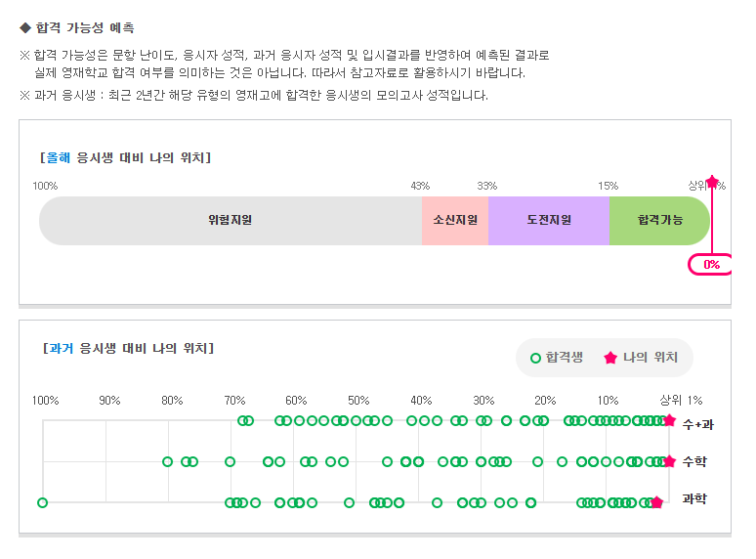Click the 올해 응시생 대비 나의 위치 heading

125,157
